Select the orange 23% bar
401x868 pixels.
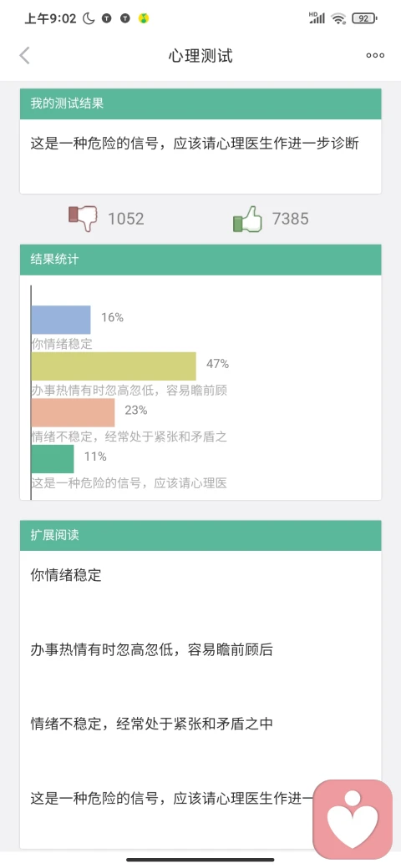coord(74,412)
